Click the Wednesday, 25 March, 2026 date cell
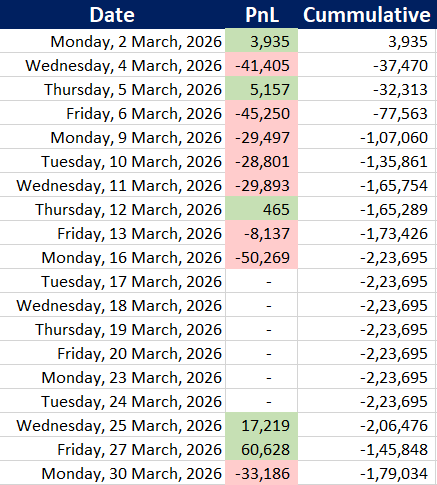The height and width of the screenshot is (485, 437). coord(113,425)
